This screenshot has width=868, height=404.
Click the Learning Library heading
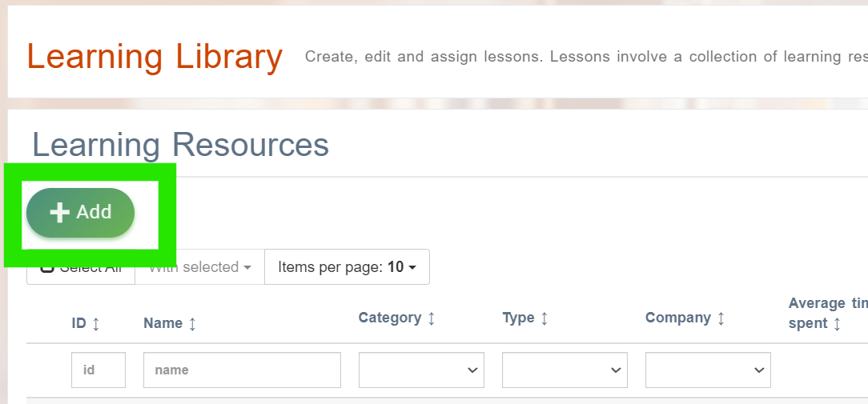[155, 57]
